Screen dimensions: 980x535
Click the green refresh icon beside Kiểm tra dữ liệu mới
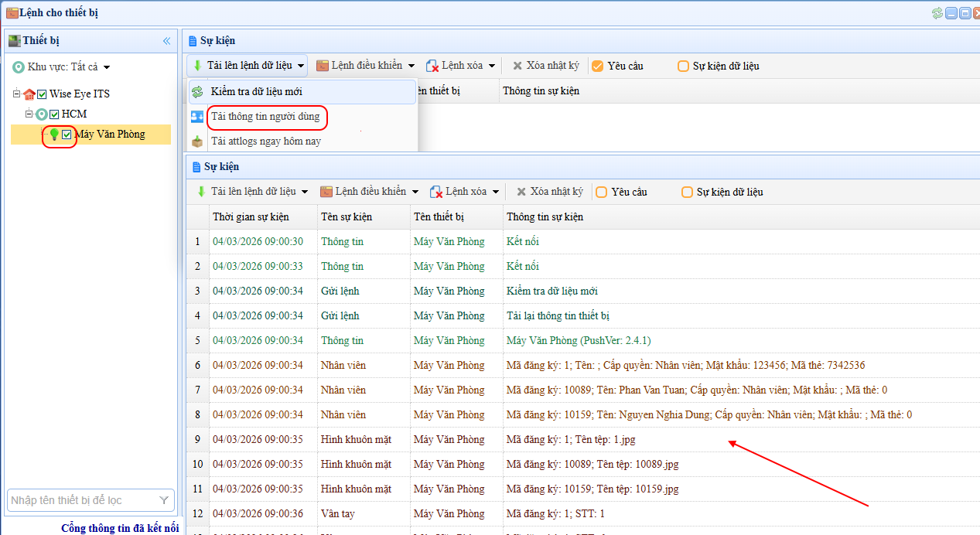(x=197, y=92)
